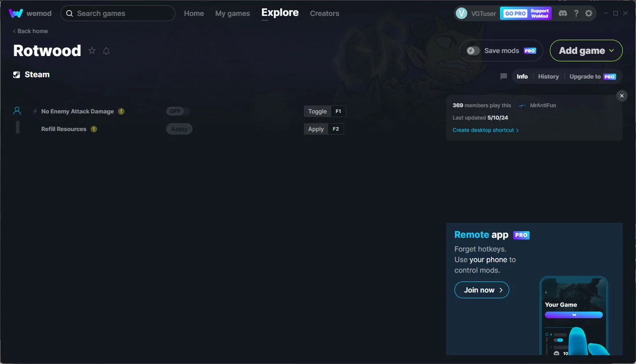Click the PRO badge beside Remote app

tap(522, 235)
